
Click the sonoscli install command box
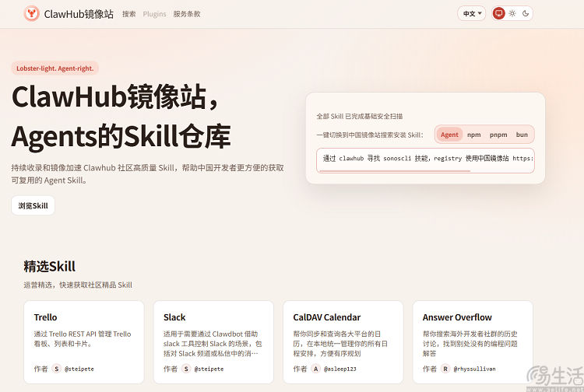(425, 160)
